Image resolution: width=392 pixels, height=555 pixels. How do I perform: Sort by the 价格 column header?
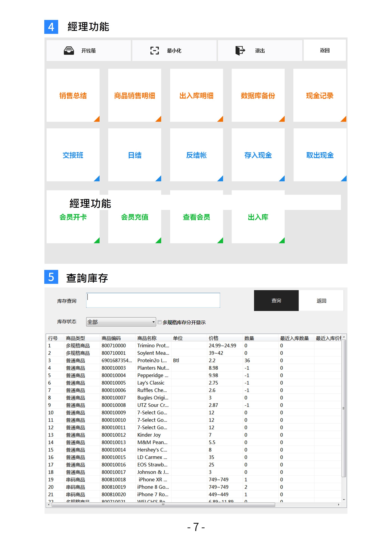(214, 338)
